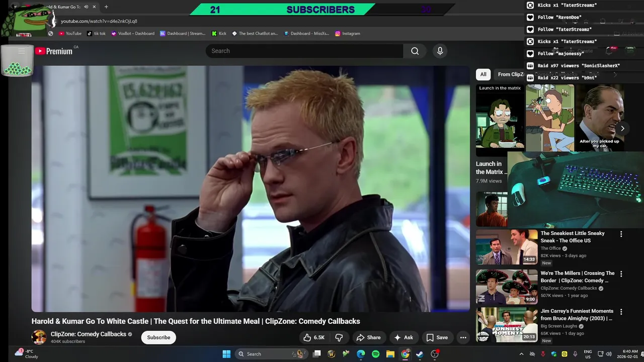
Task: Open the YouTube bookmark
Action: point(70,34)
